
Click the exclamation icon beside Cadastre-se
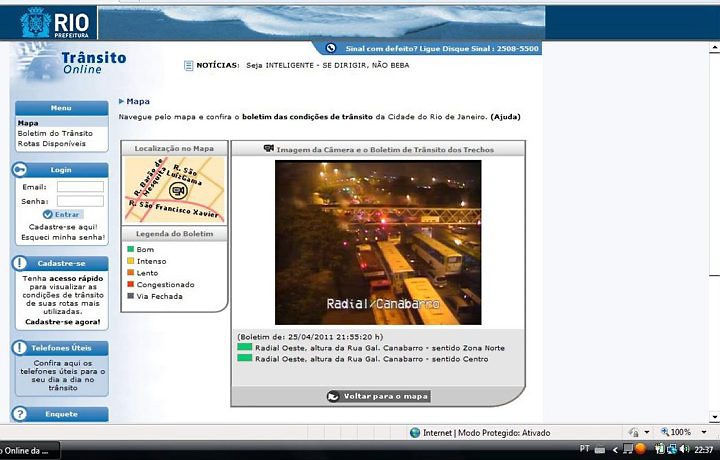point(20,263)
